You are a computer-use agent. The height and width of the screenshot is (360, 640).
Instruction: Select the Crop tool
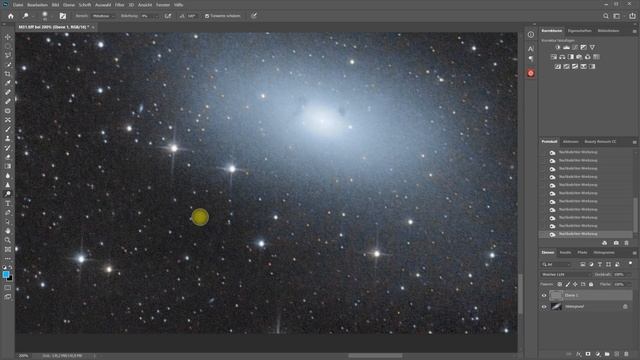click(8, 74)
